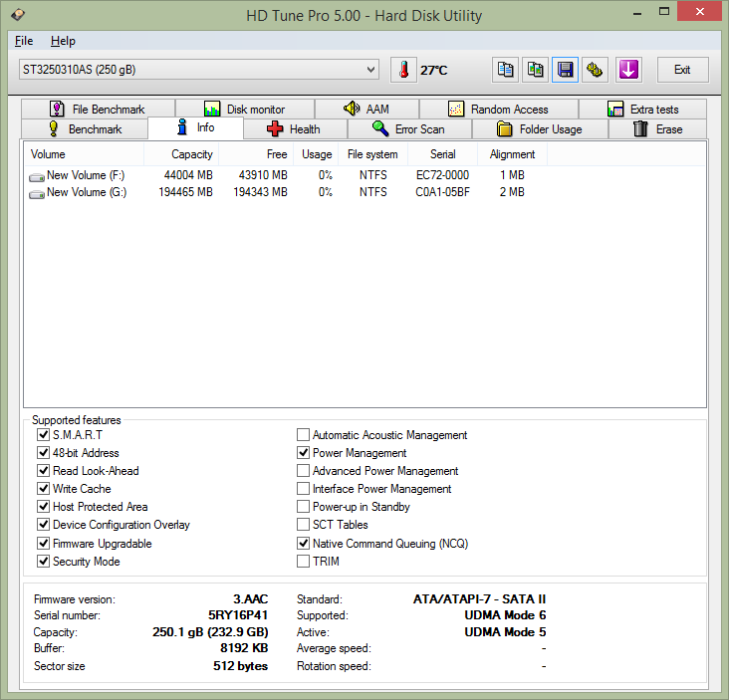Switch to the Erase tab

(657, 128)
